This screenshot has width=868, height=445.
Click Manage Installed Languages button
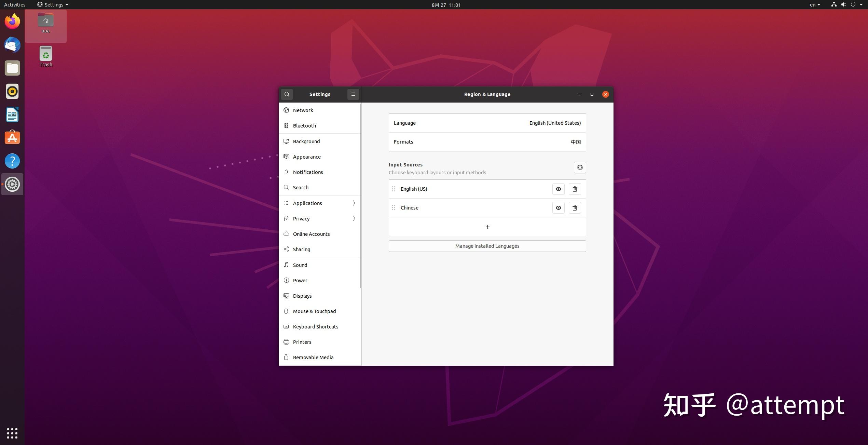pyautogui.click(x=487, y=246)
